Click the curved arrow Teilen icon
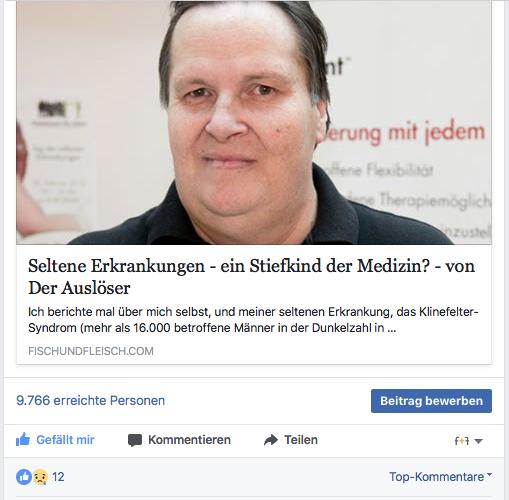Image resolution: width=509 pixels, height=500 pixels. click(271, 440)
